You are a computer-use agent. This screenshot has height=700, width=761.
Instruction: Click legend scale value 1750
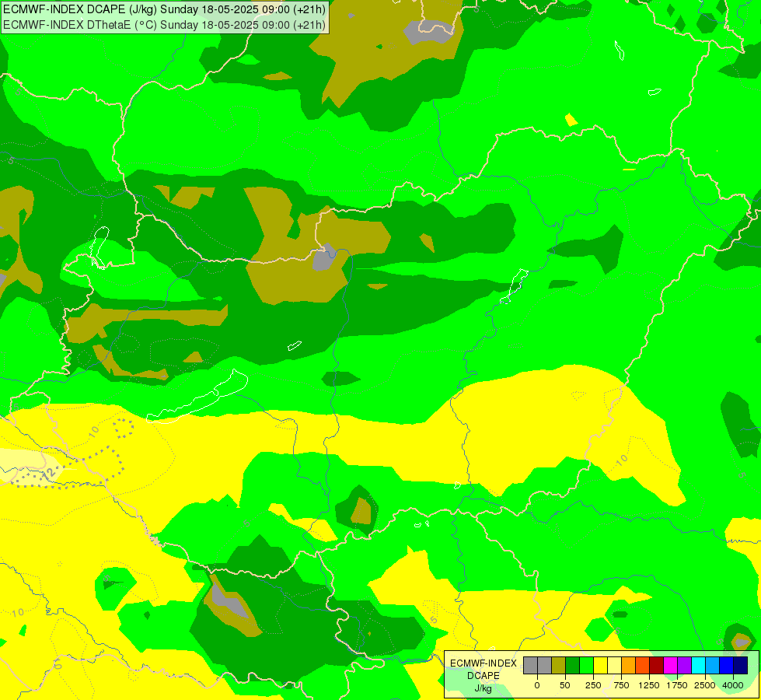click(x=677, y=685)
